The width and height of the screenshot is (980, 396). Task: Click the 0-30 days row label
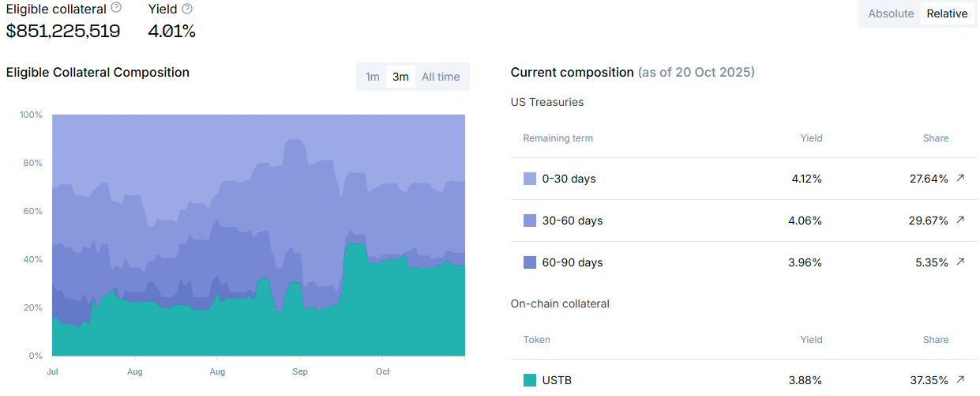(x=569, y=179)
